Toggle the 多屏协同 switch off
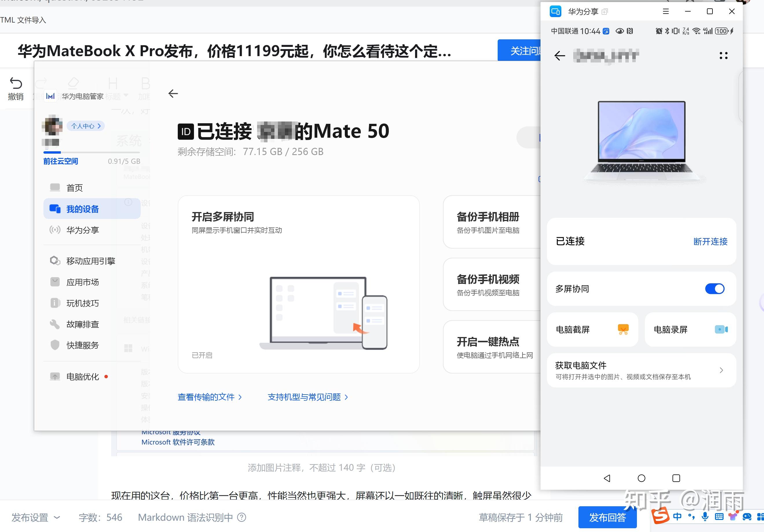 tap(715, 289)
